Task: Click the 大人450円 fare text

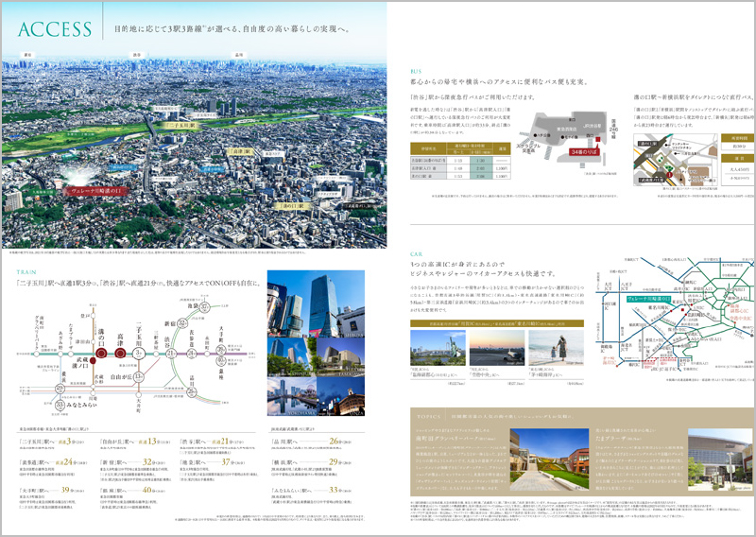Action: [x=739, y=169]
